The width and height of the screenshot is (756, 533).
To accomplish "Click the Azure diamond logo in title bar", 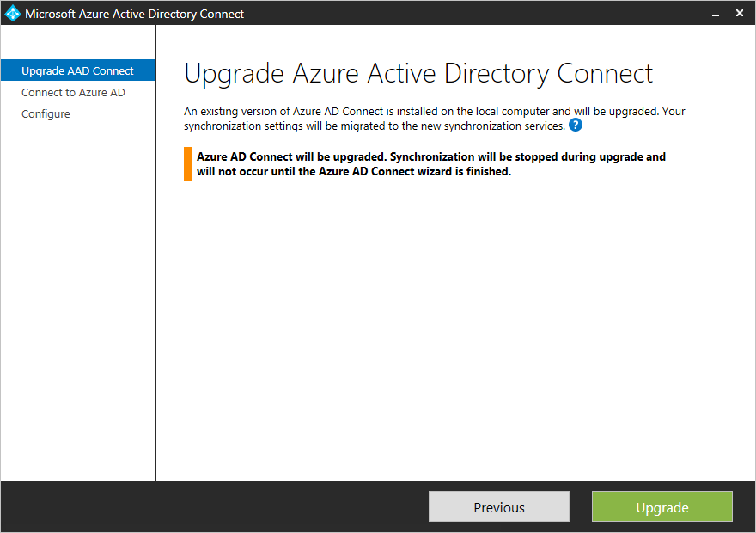I will tap(12, 12).
